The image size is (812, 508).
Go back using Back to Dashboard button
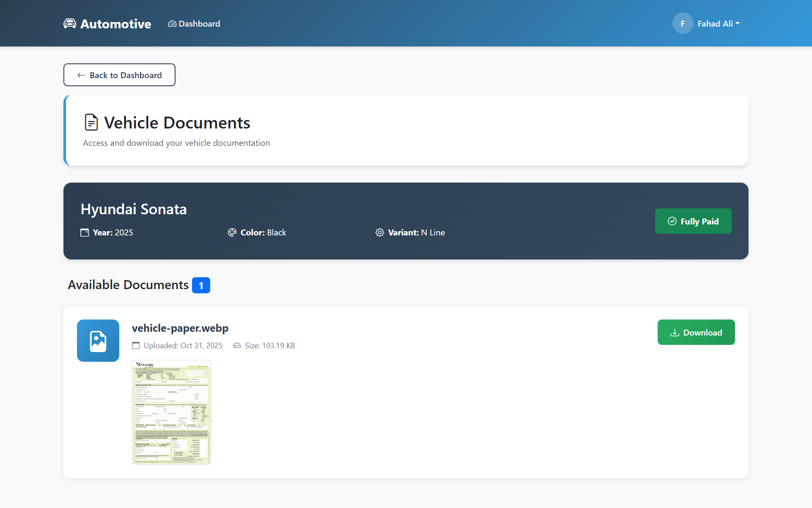119,75
